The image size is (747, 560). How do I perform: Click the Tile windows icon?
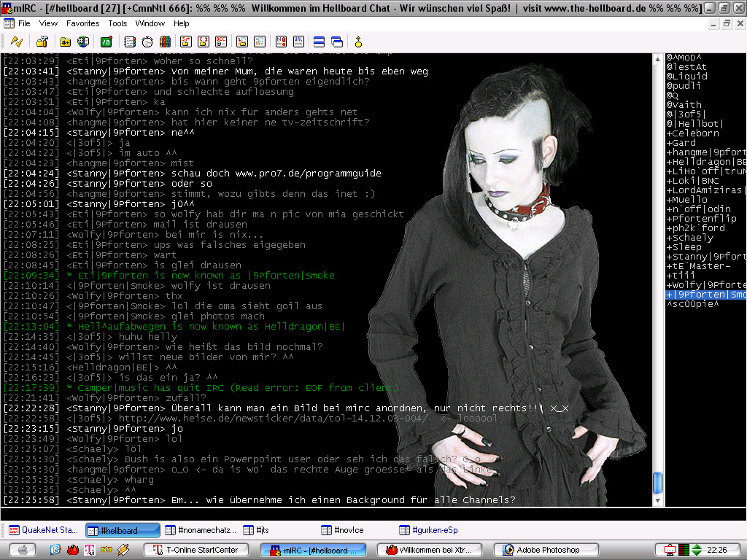[318, 42]
